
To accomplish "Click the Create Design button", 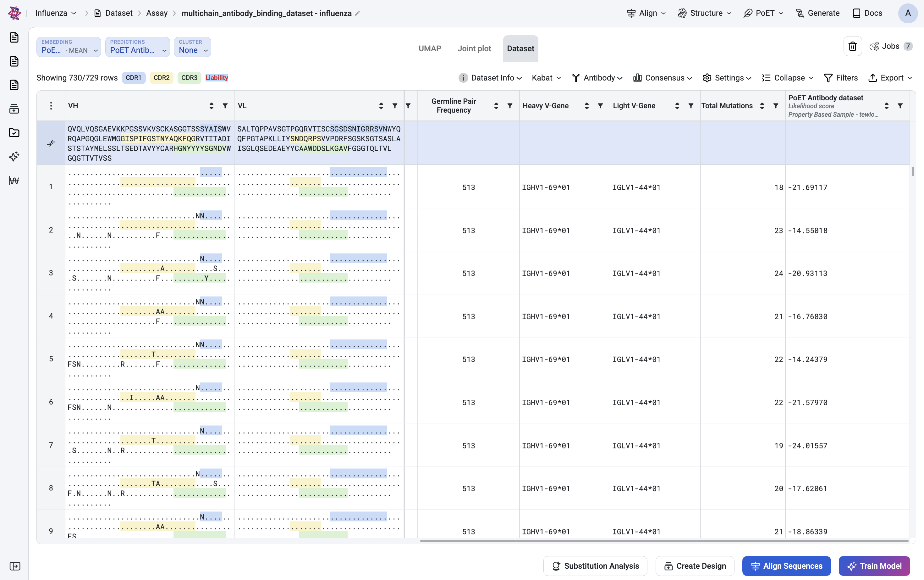I will 695,566.
